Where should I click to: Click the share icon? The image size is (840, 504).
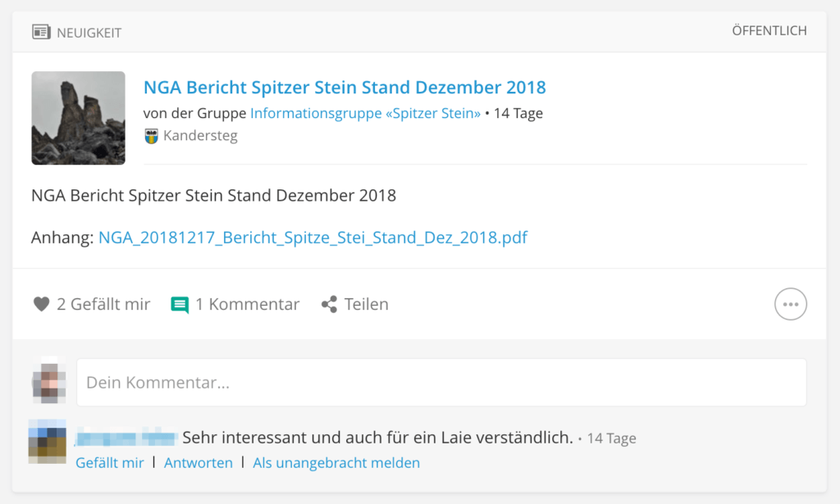[x=329, y=305]
